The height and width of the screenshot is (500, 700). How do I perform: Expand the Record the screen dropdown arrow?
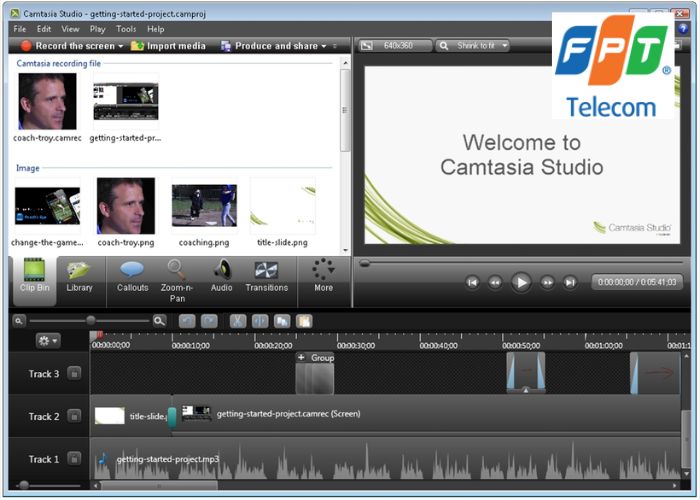coord(121,46)
